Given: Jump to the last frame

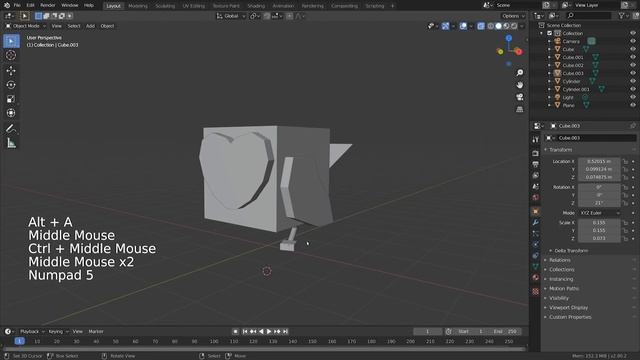Looking at the screenshot, I should tap(285, 331).
